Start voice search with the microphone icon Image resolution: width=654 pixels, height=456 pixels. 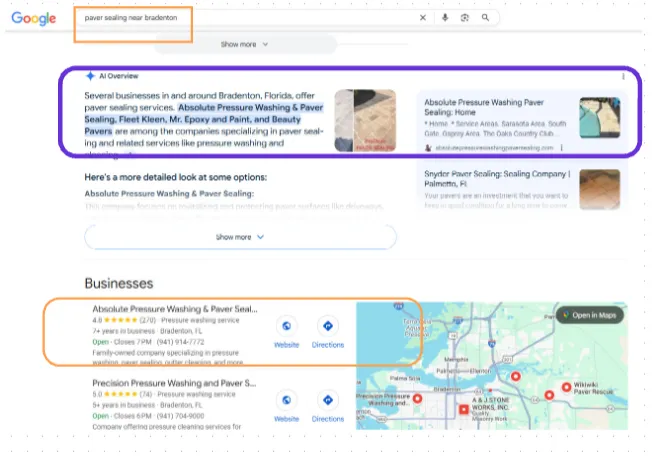[x=445, y=18]
